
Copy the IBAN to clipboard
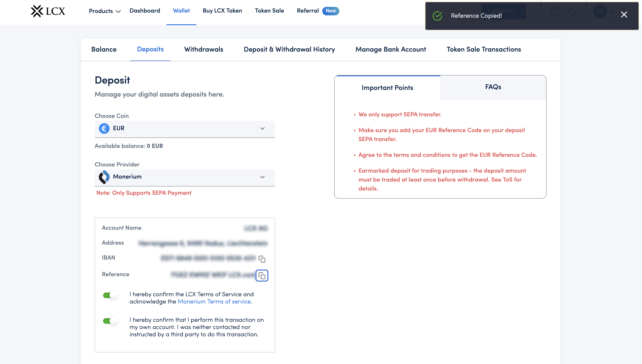click(x=262, y=259)
